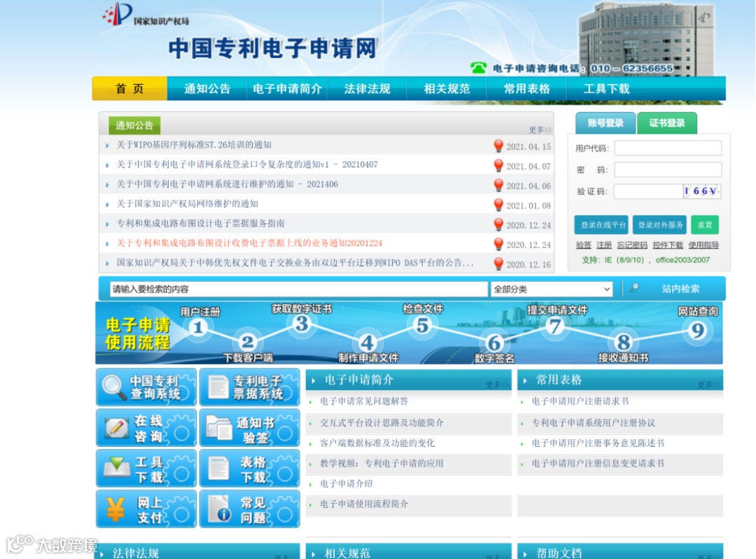This screenshot has width=756, height=559.
Task: Click red bulb icon beside 2021.04.15
Action: pos(498,146)
